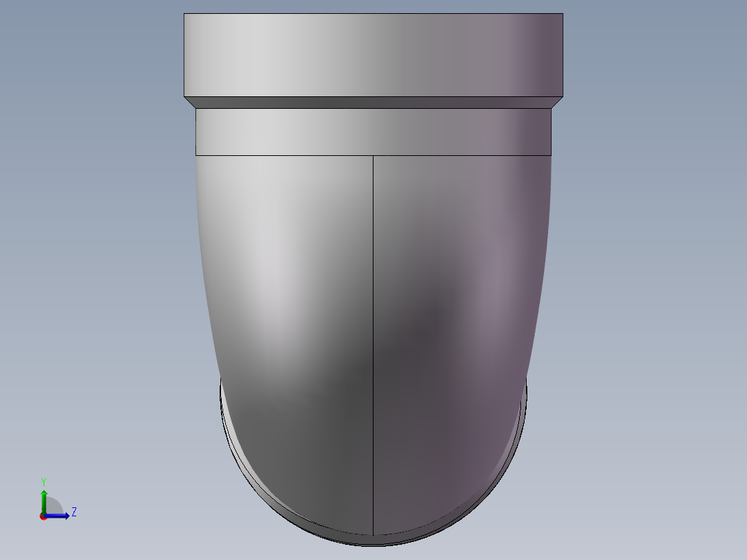Image resolution: width=747 pixels, height=560 pixels.
Task: Click the green Y axis arrow of triad
Action: tap(44, 502)
